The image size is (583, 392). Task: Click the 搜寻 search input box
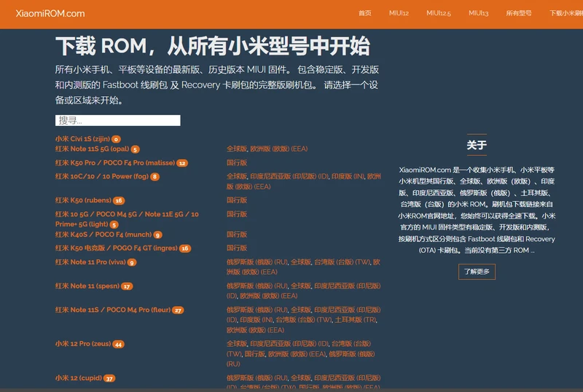[118, 120]
